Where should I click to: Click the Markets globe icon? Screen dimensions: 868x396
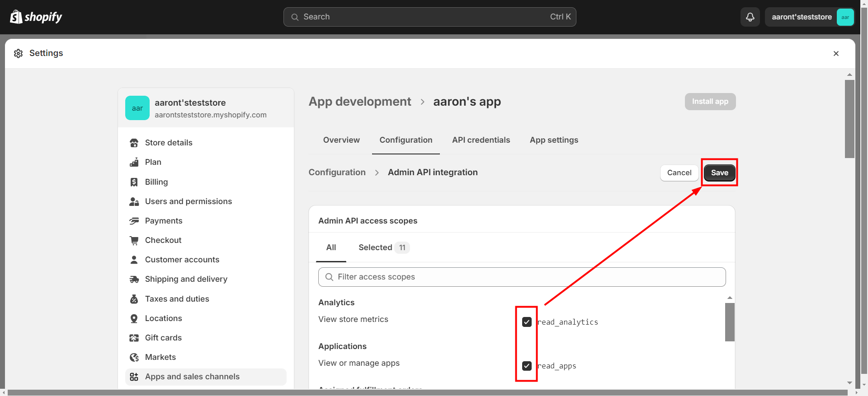click(x=134, y=357)
